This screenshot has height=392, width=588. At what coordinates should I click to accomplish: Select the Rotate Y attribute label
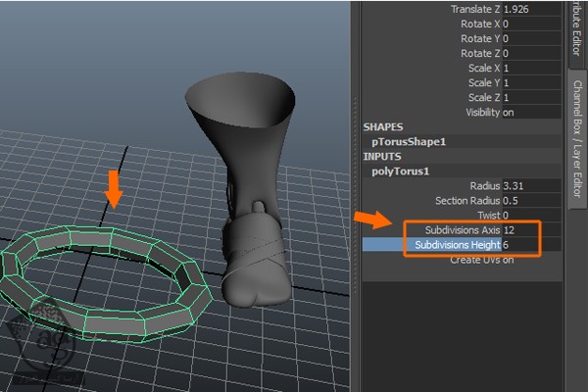tap(480, 38)
